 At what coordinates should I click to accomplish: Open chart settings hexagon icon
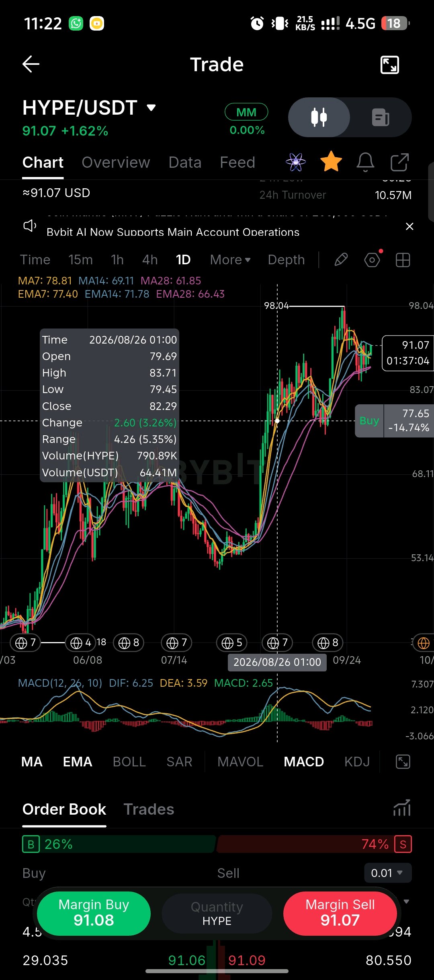(372, 260)
